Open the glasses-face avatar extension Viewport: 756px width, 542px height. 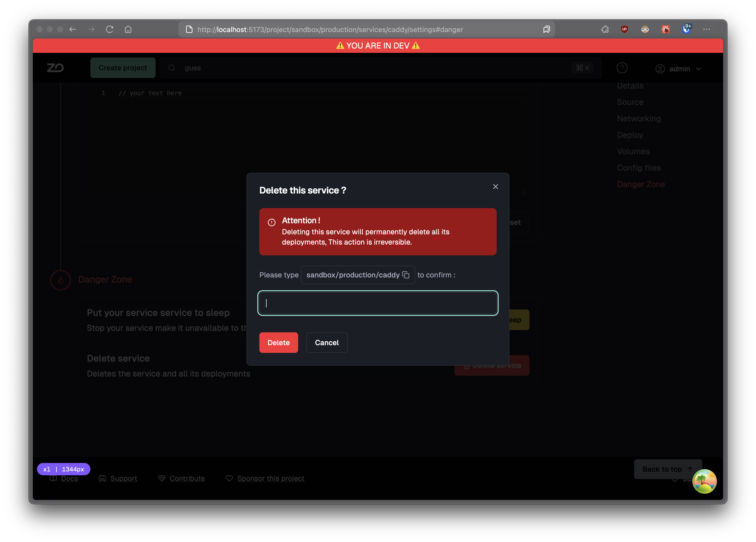[x=645, y=29]
